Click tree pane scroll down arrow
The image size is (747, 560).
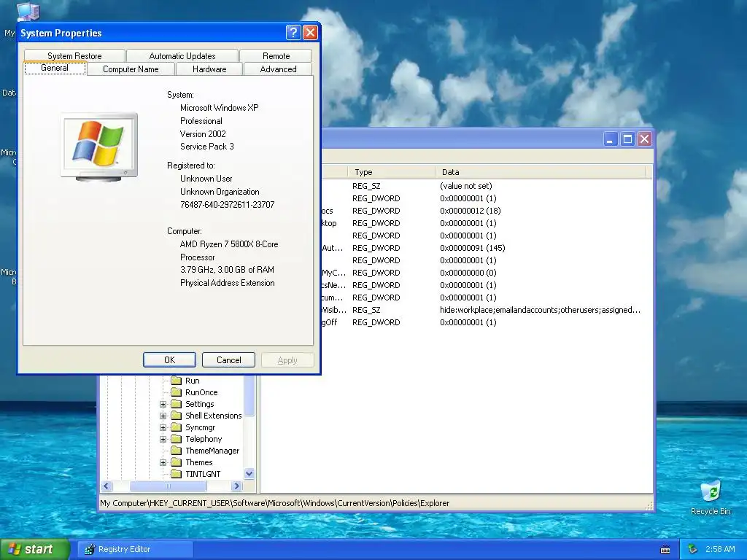tap(249, 473)
